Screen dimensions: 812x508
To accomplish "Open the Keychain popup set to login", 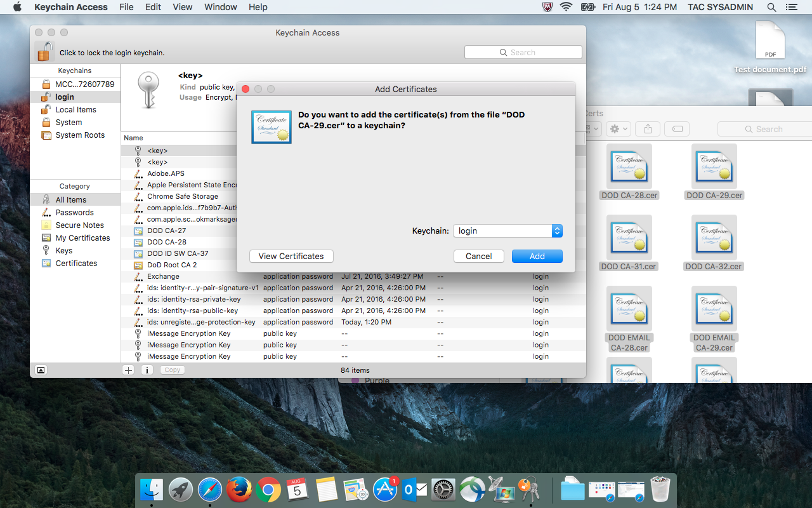I will tap(507, 231).
